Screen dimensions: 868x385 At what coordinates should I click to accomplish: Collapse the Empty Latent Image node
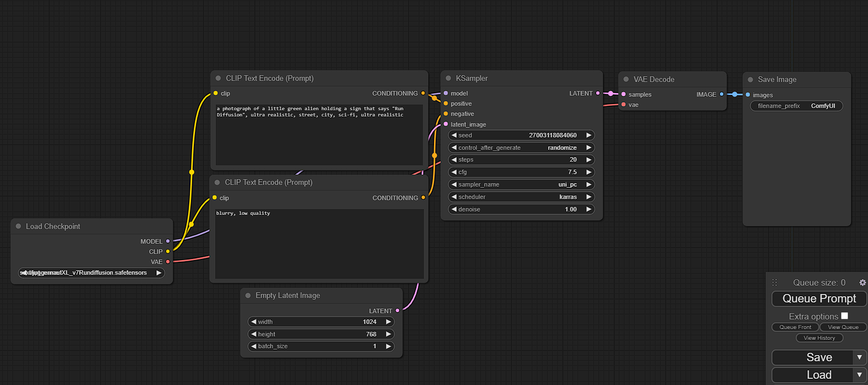(248, 295)
